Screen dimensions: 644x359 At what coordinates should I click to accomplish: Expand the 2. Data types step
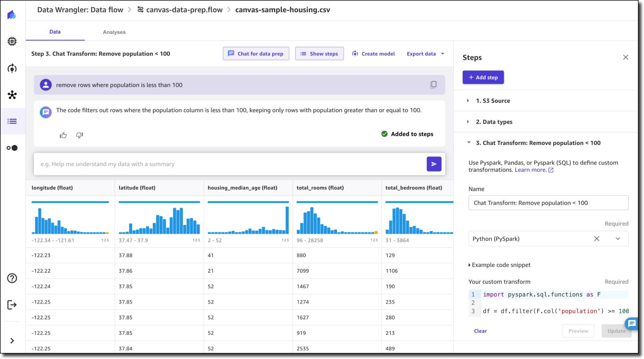(494, 122)
